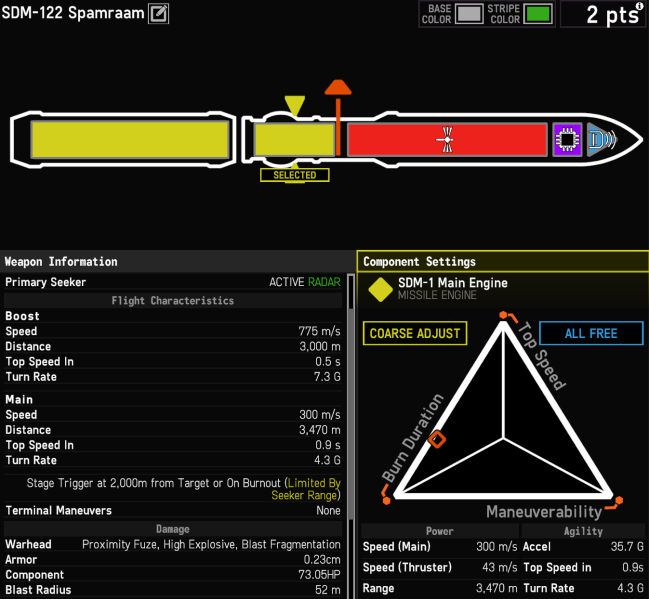Click the yellow triangle selection marker above engine
The width and height of the screenshot is (649, 599).
pyautogui.click(x=295, y=106)
